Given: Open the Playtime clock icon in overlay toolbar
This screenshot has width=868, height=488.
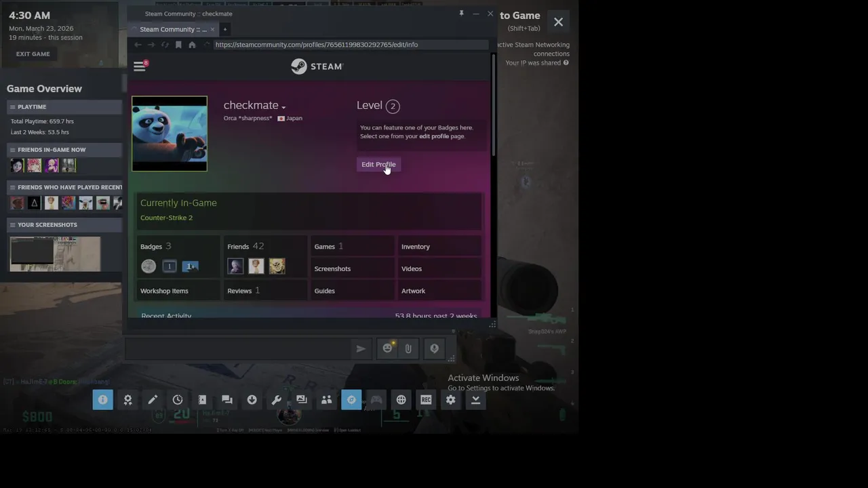Looking at the screenshot, I should (x=178, y=400).
